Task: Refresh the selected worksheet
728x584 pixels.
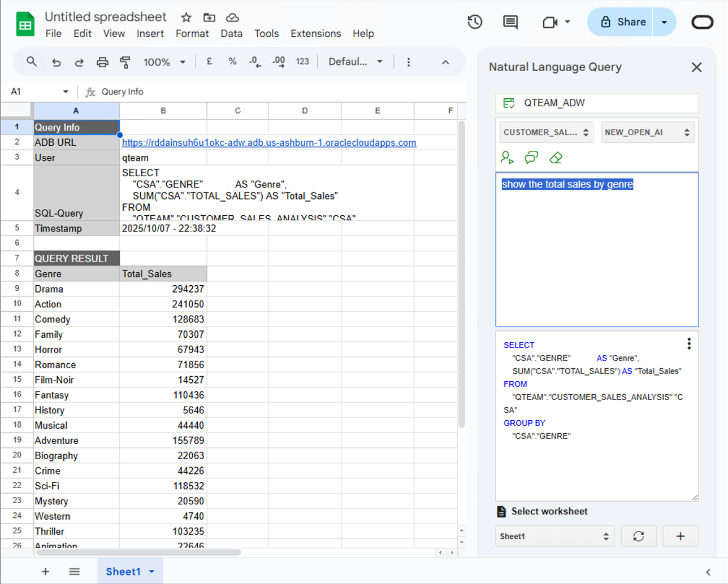Action: coord(639,536)
